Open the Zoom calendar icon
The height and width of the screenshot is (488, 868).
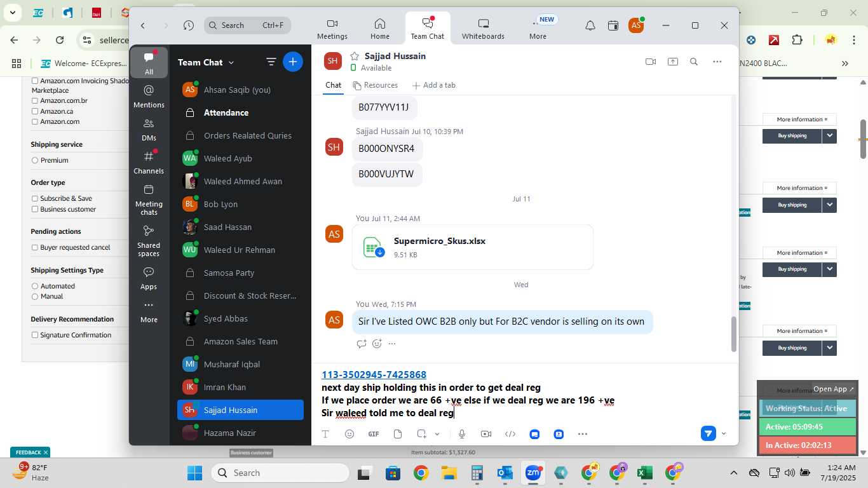point(613,25)
